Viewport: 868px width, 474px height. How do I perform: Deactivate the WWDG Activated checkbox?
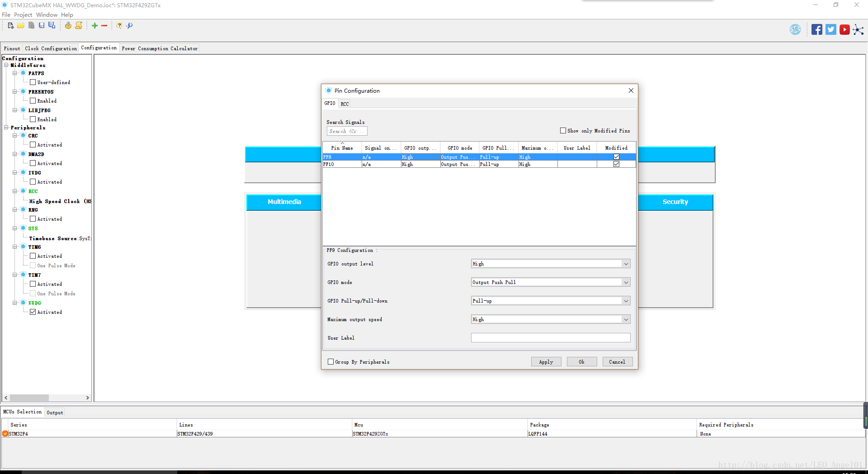tap(33, 312)
